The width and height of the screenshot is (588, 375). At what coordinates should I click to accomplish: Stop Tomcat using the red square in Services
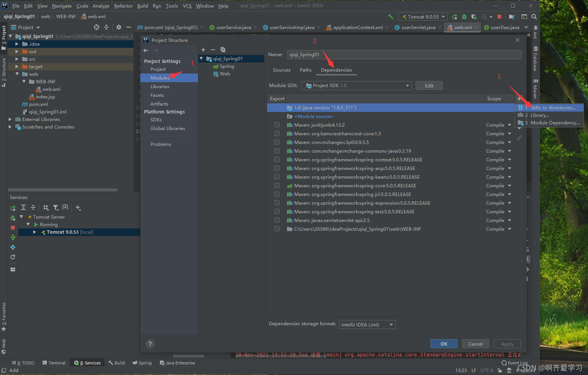(12, 228)
